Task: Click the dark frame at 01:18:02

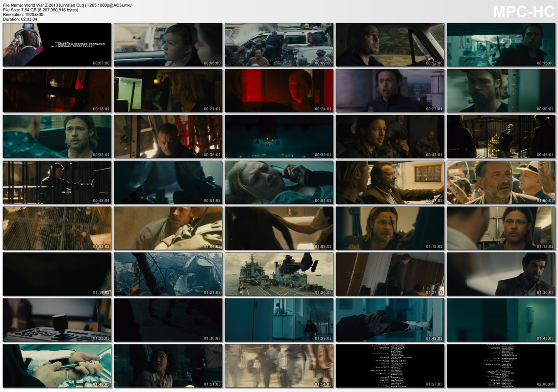Action: (57, 274)
